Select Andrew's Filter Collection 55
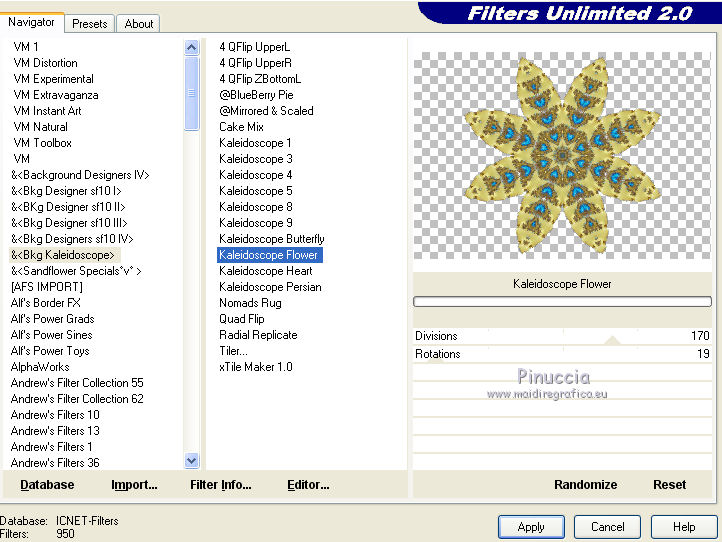This screenshot has width=722, height=542. (x=77, y=383)
